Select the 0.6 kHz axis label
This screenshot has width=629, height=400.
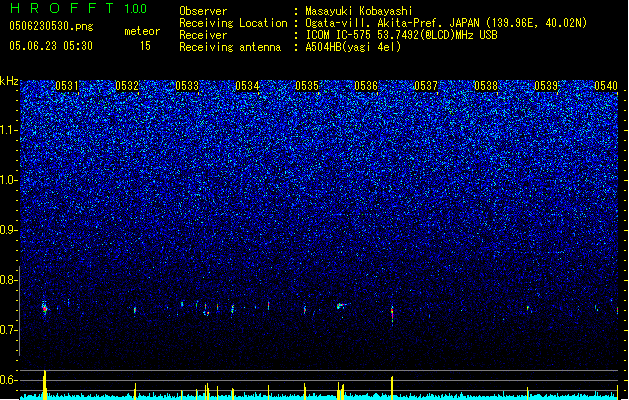[x=8, y=380]
